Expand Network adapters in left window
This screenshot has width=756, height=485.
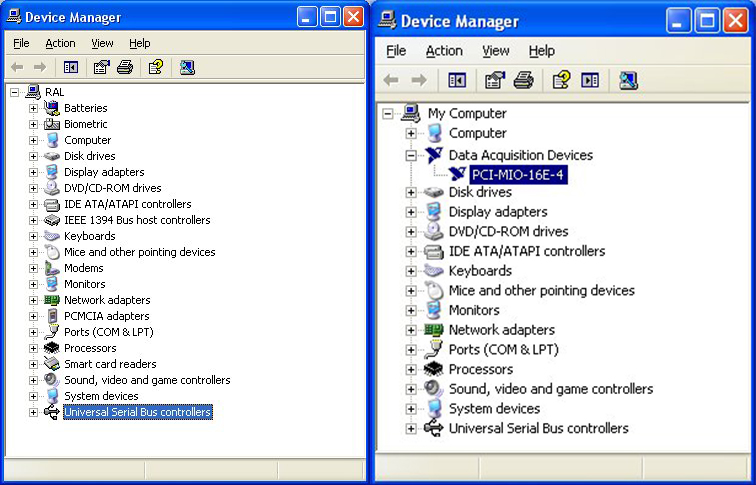click(33, 300)
